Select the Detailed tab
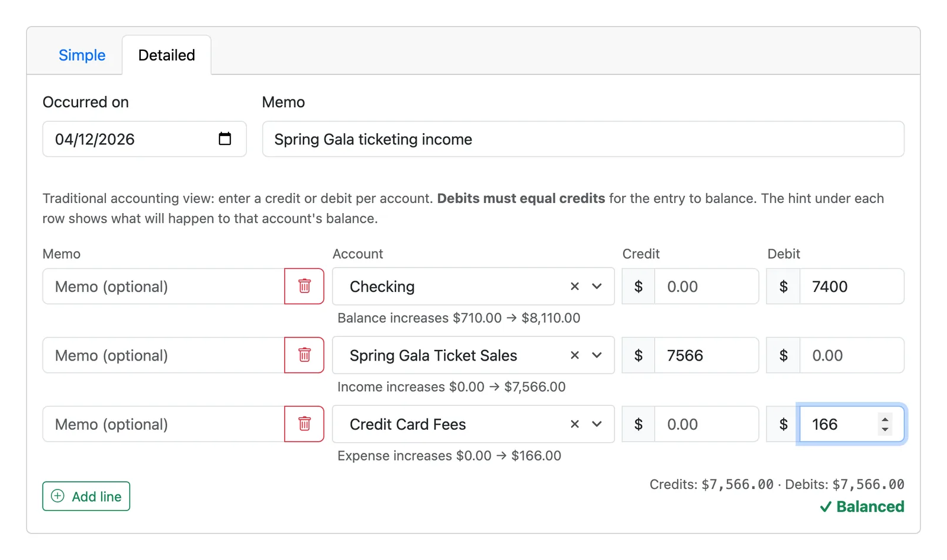Image resolution: width=947 pixels, height=560 pixels. [166, 55]
